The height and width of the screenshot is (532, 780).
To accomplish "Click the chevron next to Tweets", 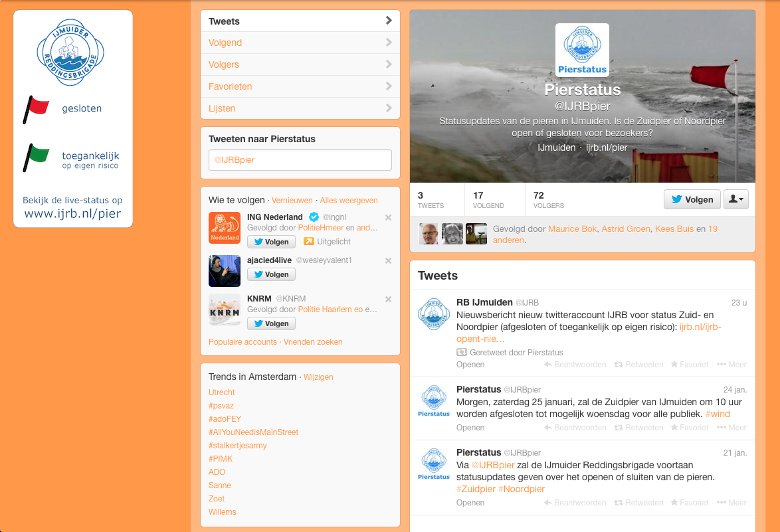I will pos(389,21).
